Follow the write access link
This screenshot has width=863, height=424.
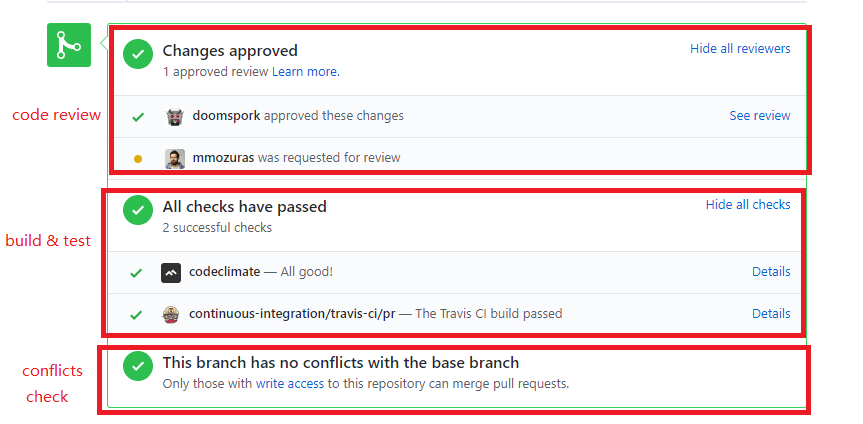tap(290, 383)
